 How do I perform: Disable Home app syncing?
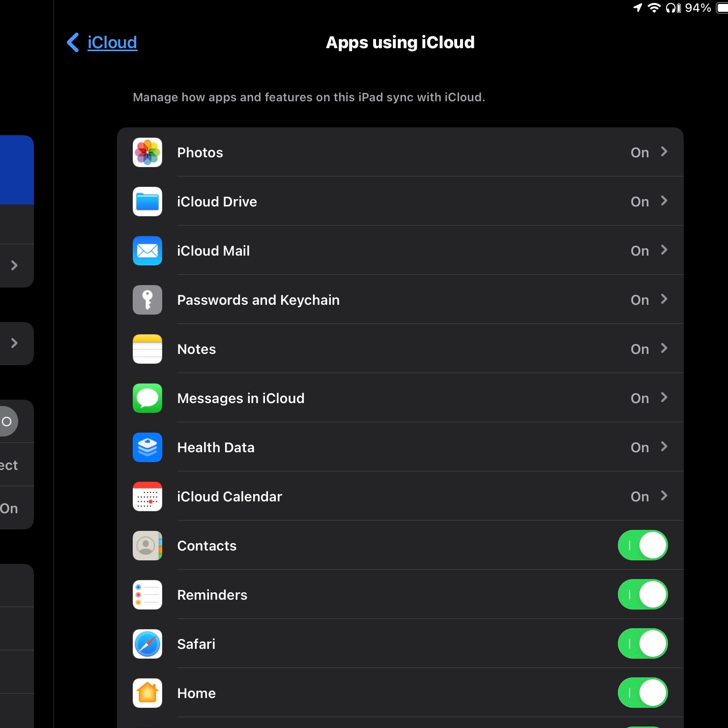643,693
